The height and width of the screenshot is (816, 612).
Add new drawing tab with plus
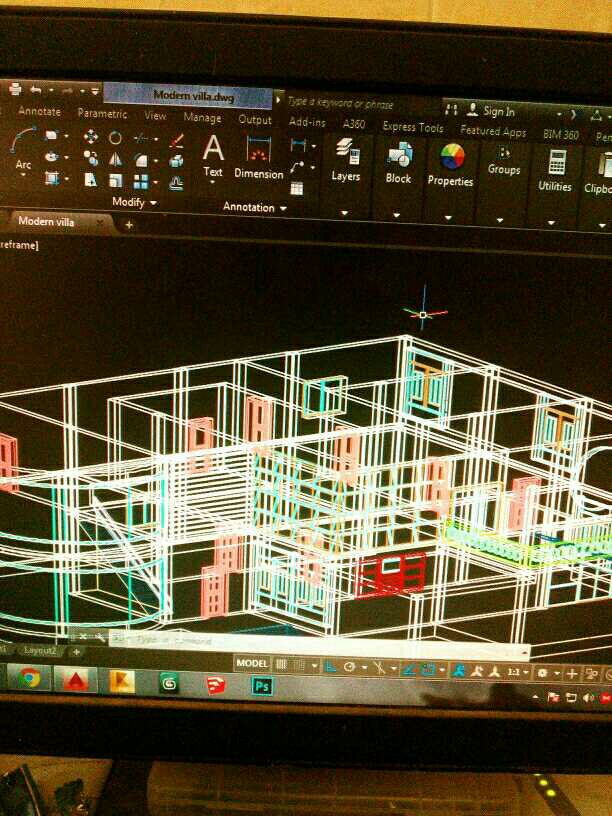click(x=129, y=225)
